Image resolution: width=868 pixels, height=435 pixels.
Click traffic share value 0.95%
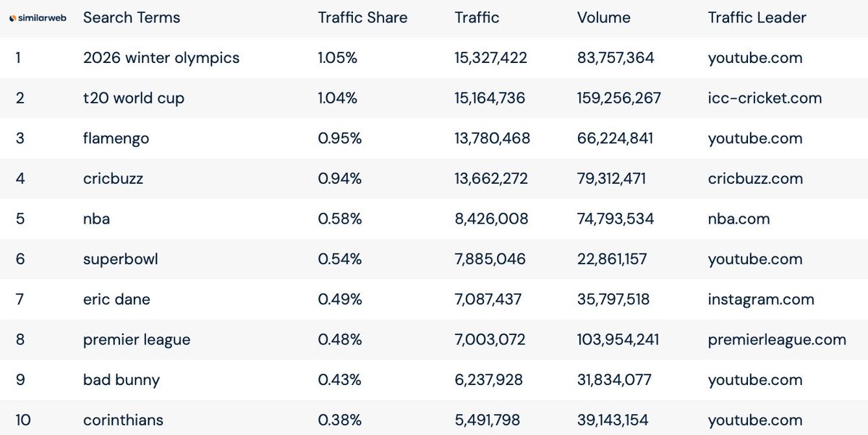[x=340, y=138]
